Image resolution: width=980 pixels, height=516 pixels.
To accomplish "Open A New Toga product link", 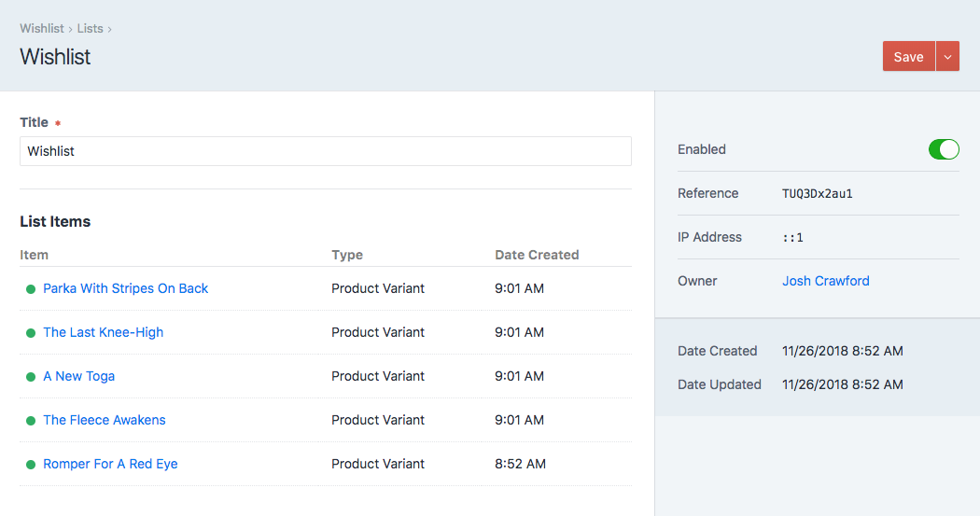I will [x=78, y=376].
